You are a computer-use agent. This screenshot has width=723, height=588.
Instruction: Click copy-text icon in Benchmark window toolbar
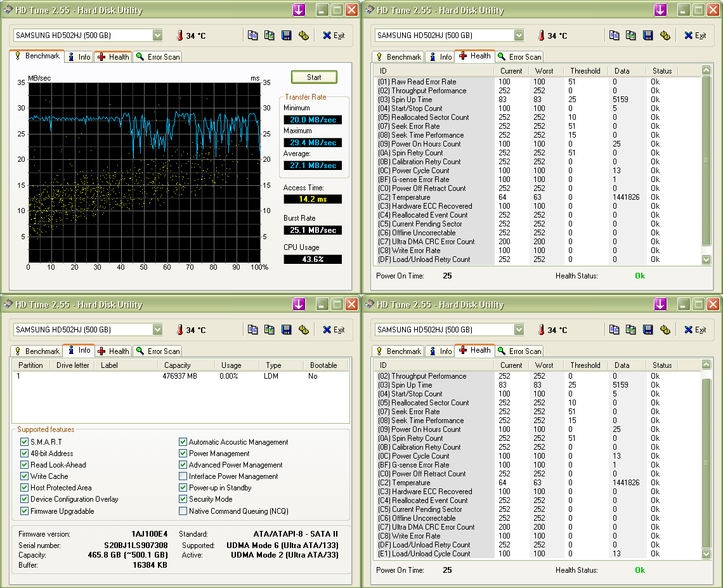tap(252, 35)
